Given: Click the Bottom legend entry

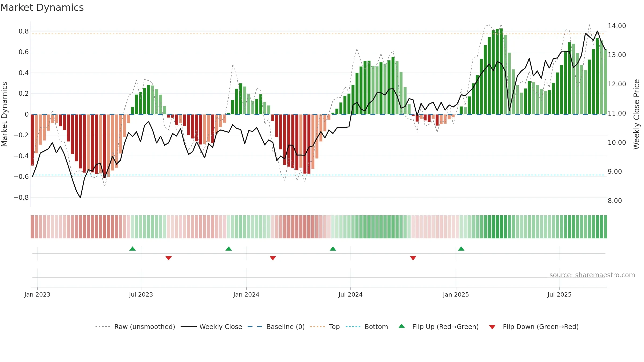Looking at the screenshot, I should point(367,327).
